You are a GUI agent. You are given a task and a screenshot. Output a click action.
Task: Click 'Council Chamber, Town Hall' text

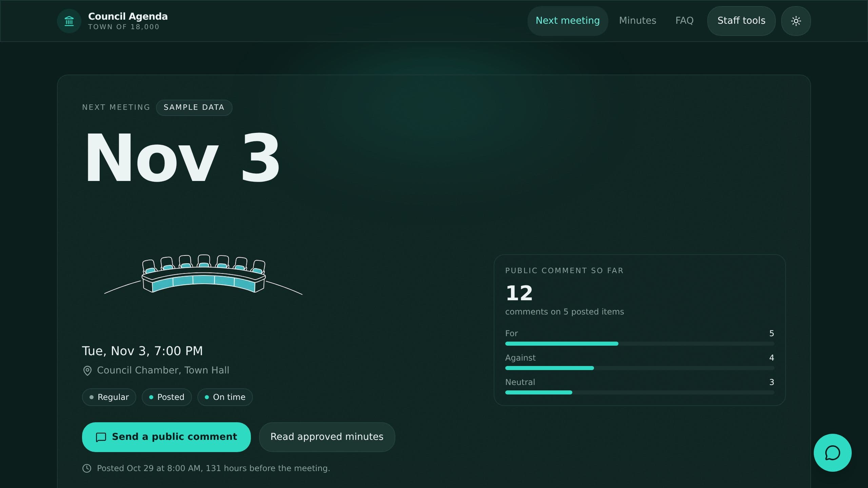163,370
